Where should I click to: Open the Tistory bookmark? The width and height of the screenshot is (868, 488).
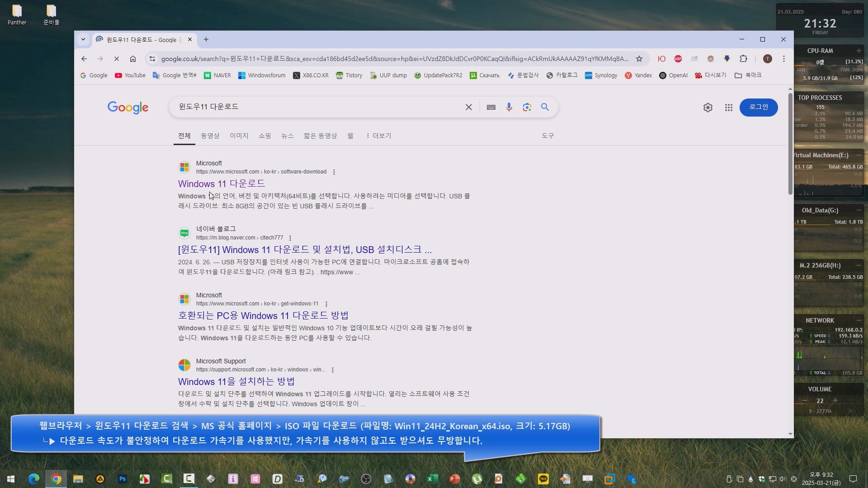(x=349, y=75)
